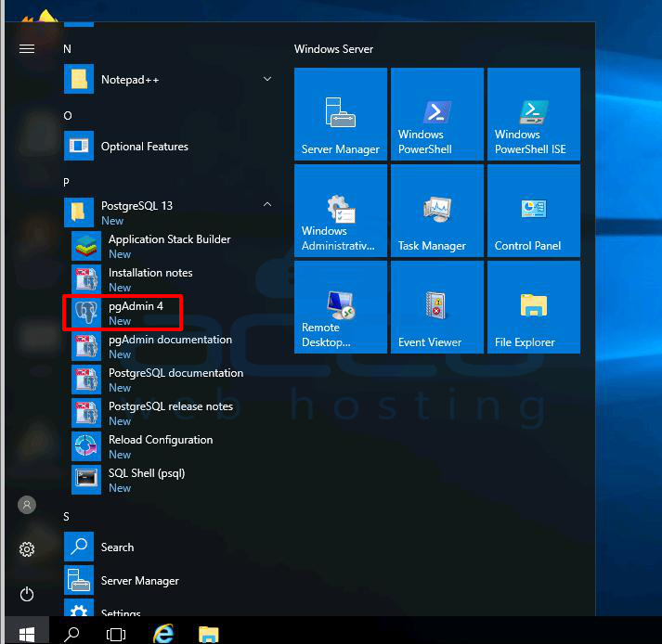
Task: Expand the Notepad++ folder chevron
Action: tap(267, 79)
